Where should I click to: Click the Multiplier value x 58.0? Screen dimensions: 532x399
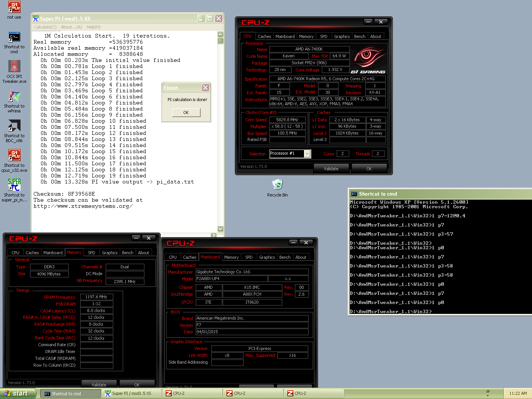tap(288, 127)
